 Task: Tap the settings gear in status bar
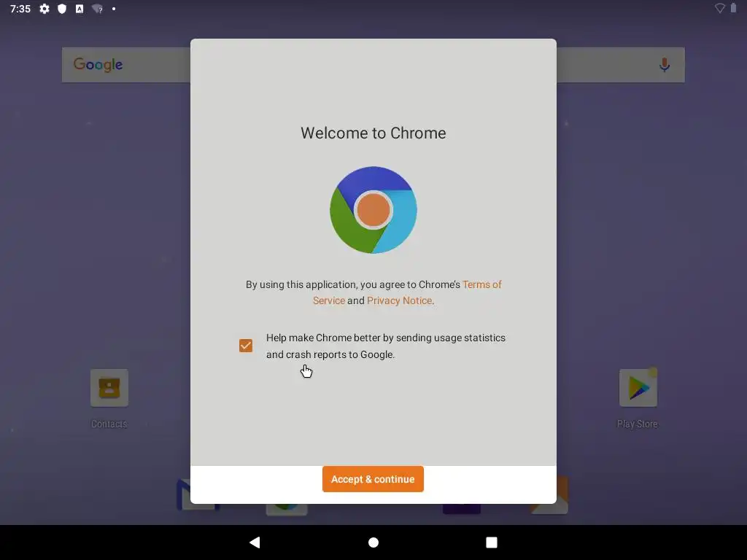click(x=44, y=9)
